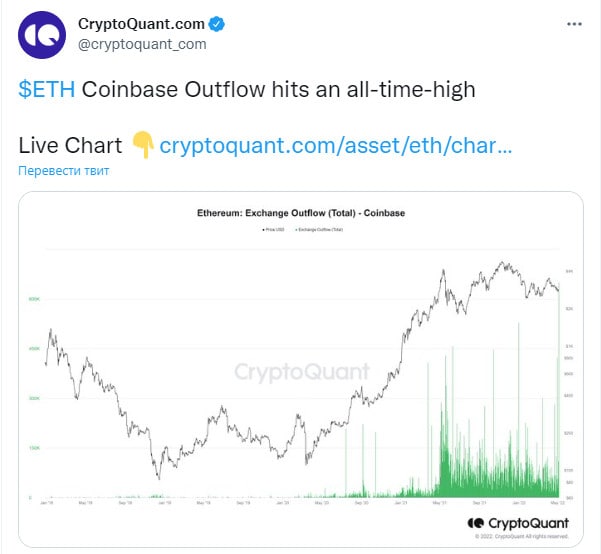601x554 pixels.
Task: Click the @cryptoquant_com handle
Action: click(142, 44)
